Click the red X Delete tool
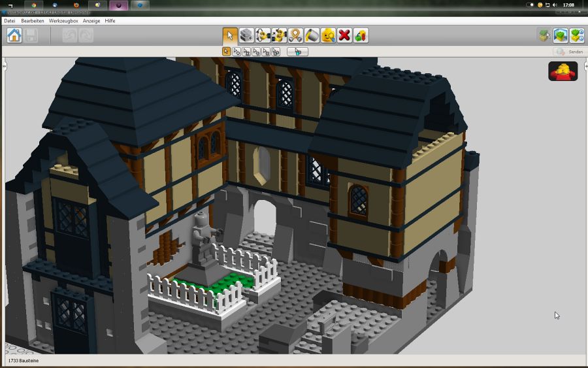 coord(344,35)
